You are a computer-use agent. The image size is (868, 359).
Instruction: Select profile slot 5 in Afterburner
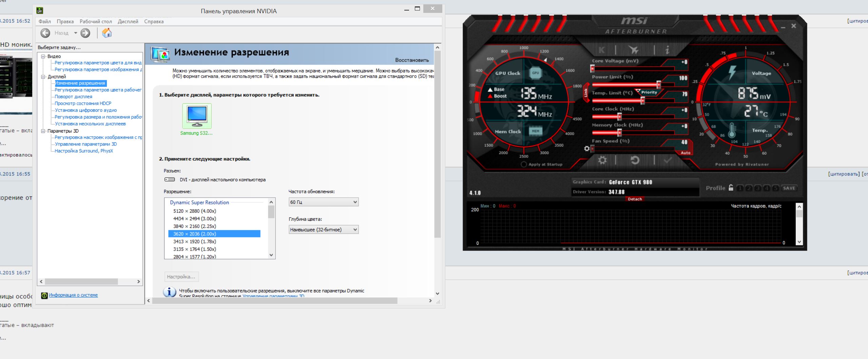click(775, 188)
